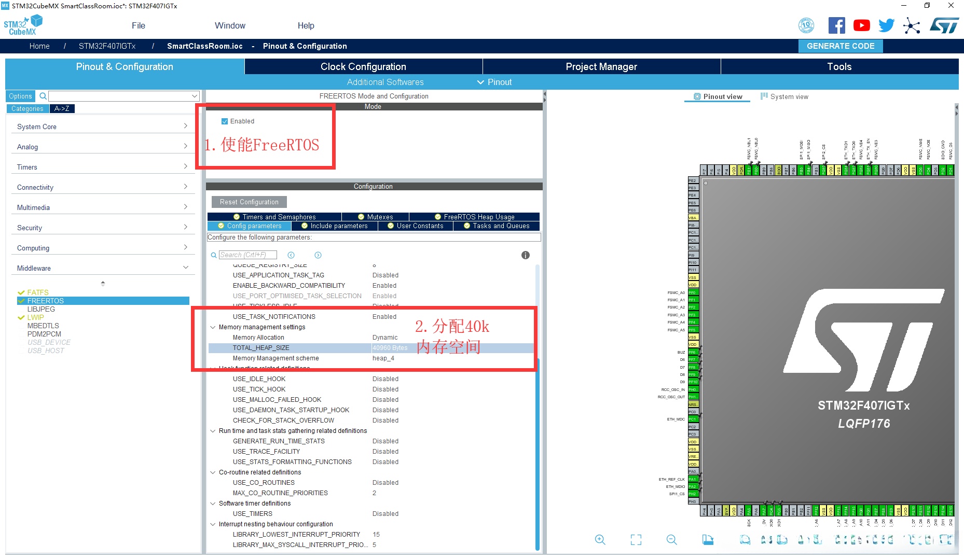This screenshot has height=560, width=964.
Task: Click the parameter info icon
Action: [x=525, y=255]
